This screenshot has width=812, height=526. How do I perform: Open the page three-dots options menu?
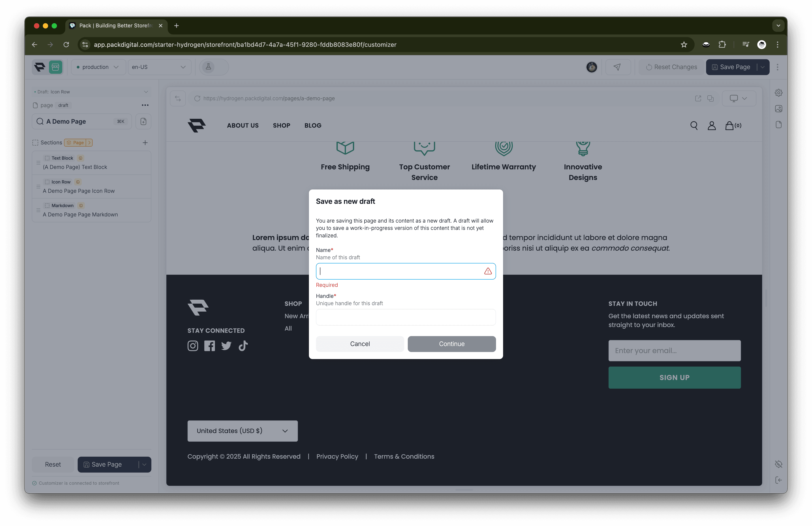(145, 105)
